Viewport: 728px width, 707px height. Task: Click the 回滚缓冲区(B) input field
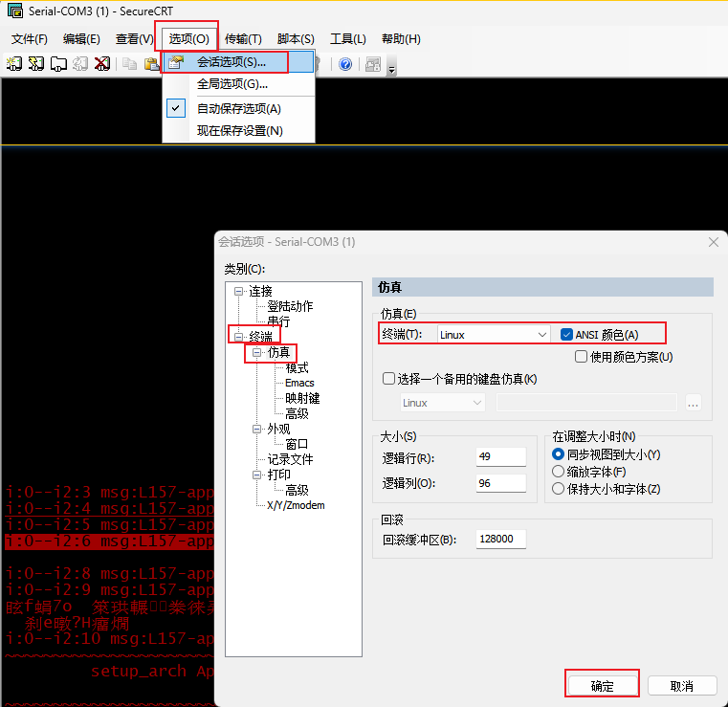click(x=501, y=539)
